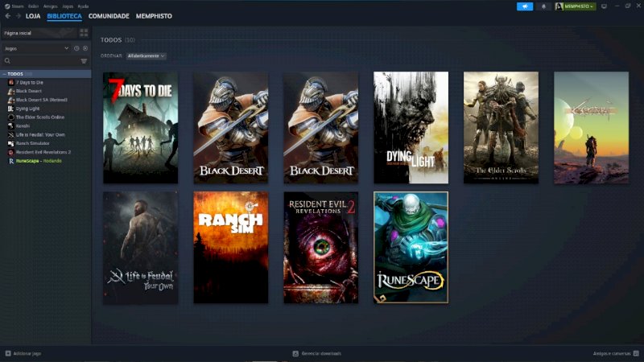Go forward with the right arrow
The width and height of the screenshot is (644, 362).
point(18,16)
